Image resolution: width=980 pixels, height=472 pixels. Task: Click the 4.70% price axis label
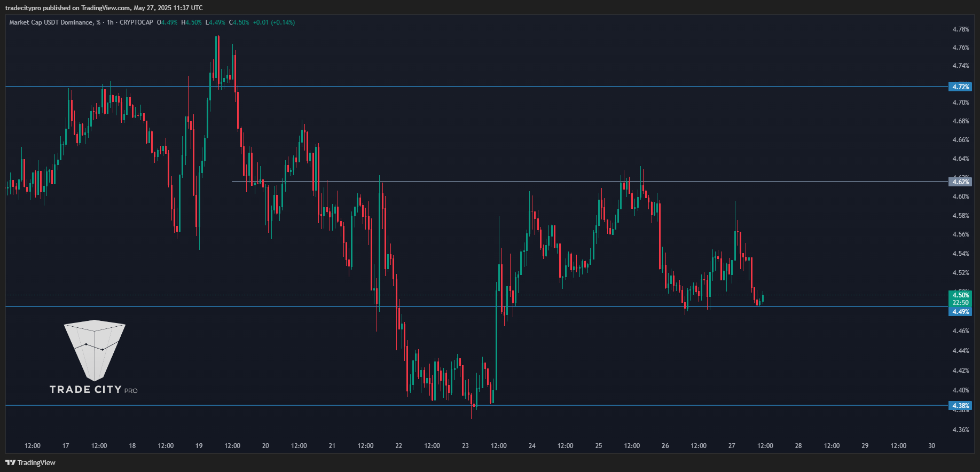click(961, 103)
